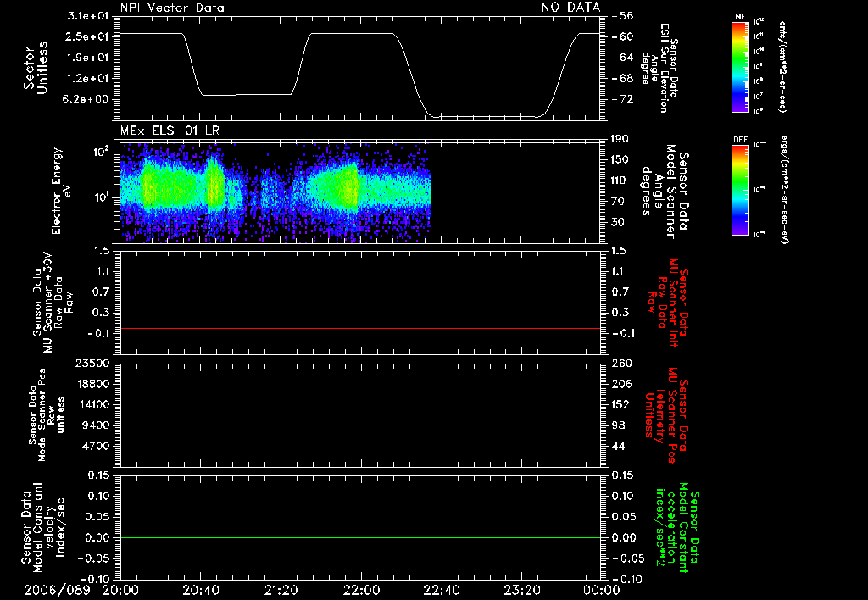Image resolution: width=868 pixels, height=600 pixels.
Task: Click the 4700 scanner position tick label
Action: click(x=97, y=446)
